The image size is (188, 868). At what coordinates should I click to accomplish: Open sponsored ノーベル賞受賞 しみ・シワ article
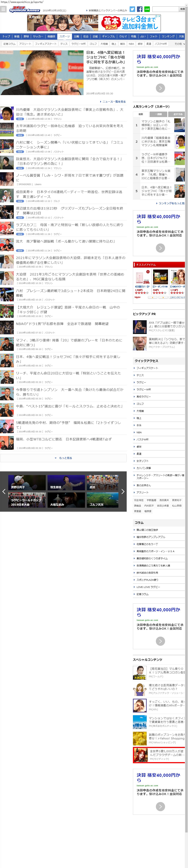coord(70,178)
